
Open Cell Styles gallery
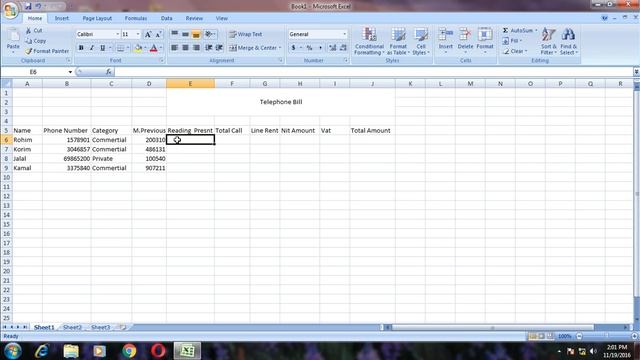[x=420, y=41]
